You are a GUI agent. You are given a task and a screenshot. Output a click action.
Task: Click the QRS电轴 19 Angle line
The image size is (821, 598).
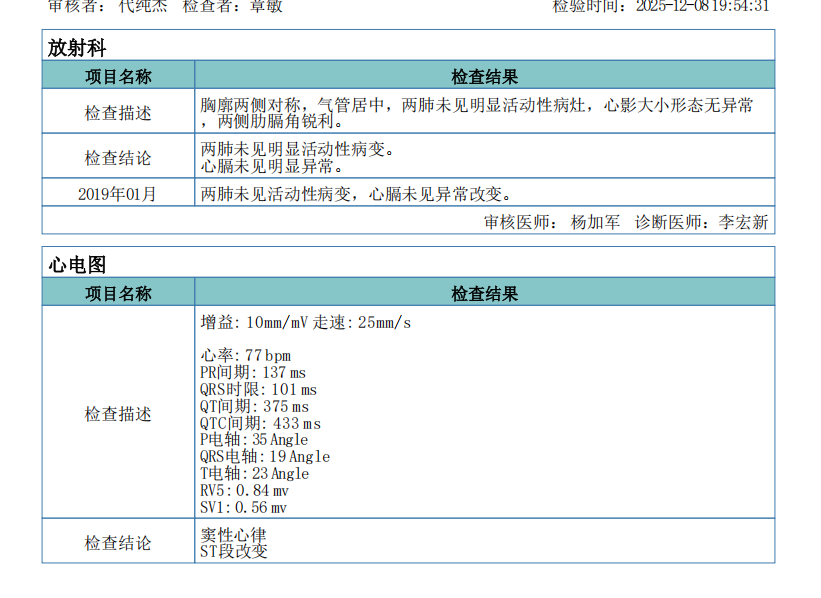[x=264, y=456]
